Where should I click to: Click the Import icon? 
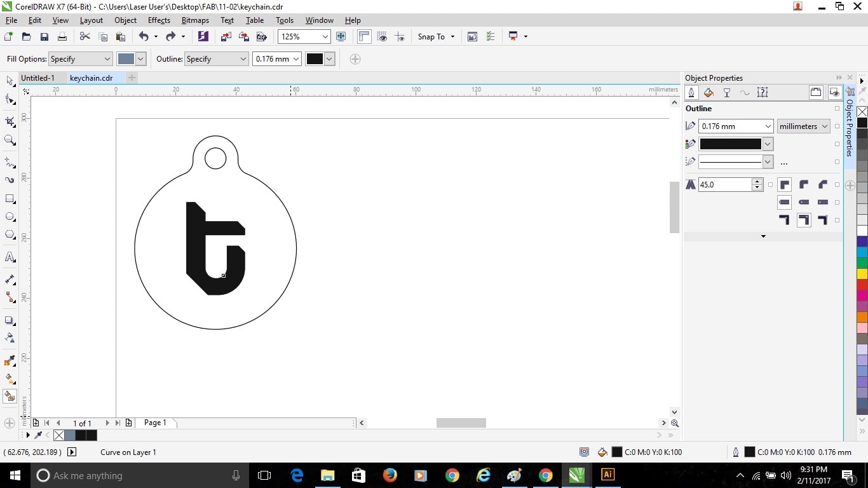tap(226, 37)
